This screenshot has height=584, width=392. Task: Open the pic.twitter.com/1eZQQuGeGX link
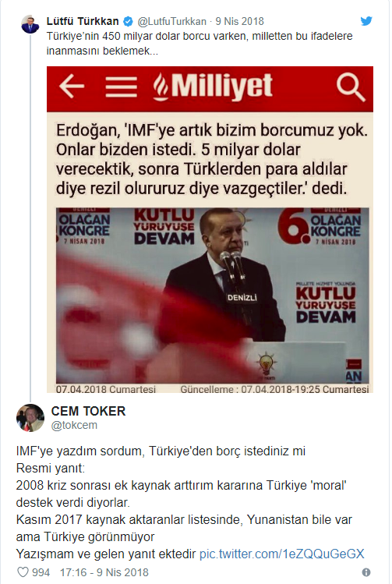pos(282,554)
